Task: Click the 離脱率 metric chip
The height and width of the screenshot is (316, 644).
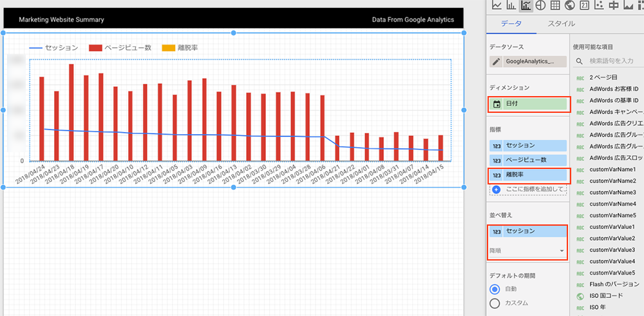Action: 528,175
